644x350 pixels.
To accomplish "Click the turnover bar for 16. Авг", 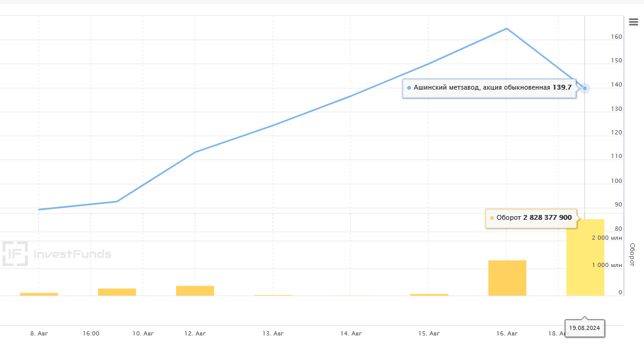I will tap(507, 278).
